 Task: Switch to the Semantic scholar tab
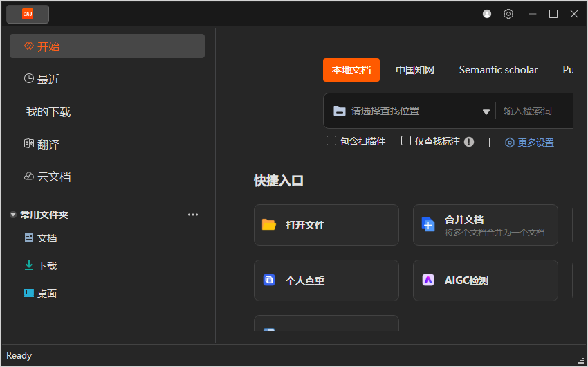click(498, 70)
